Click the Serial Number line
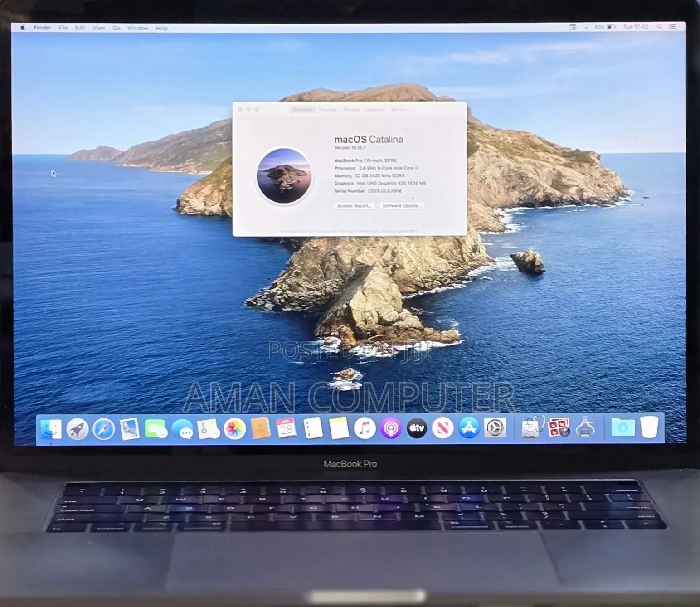 tap(368, 191)
